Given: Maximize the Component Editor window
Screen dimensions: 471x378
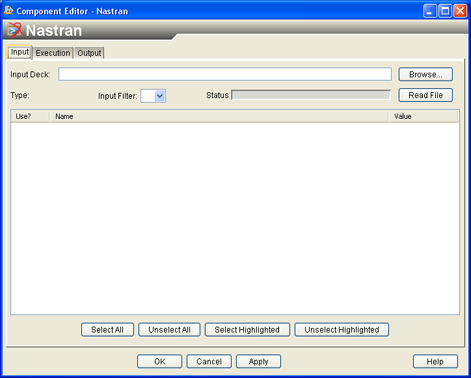Looking at the screenshot, I should (x=445, y=11).
